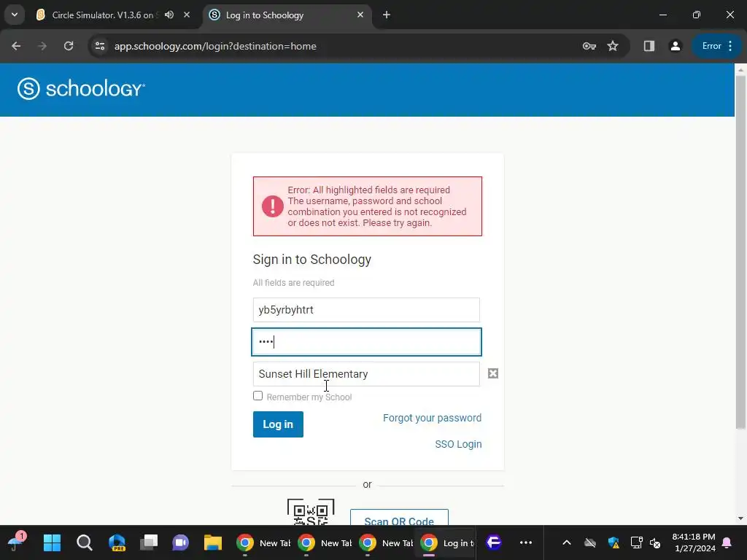Screen dimensions: 747x560
Task: Open the SSO Login link
Action: 458,444
